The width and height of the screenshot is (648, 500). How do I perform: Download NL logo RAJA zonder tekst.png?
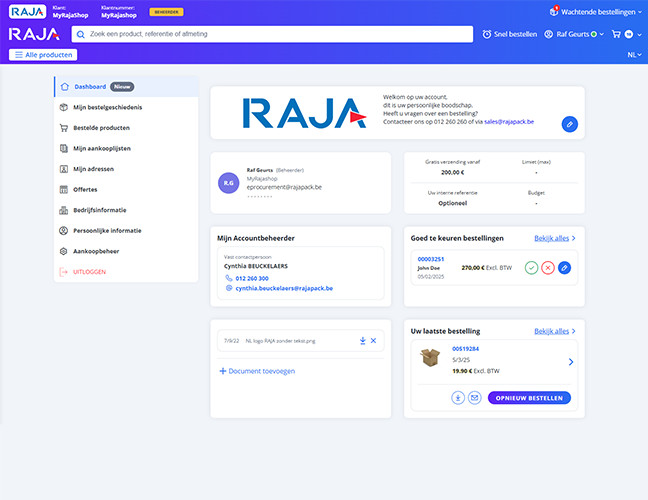[x=362, y=341]
